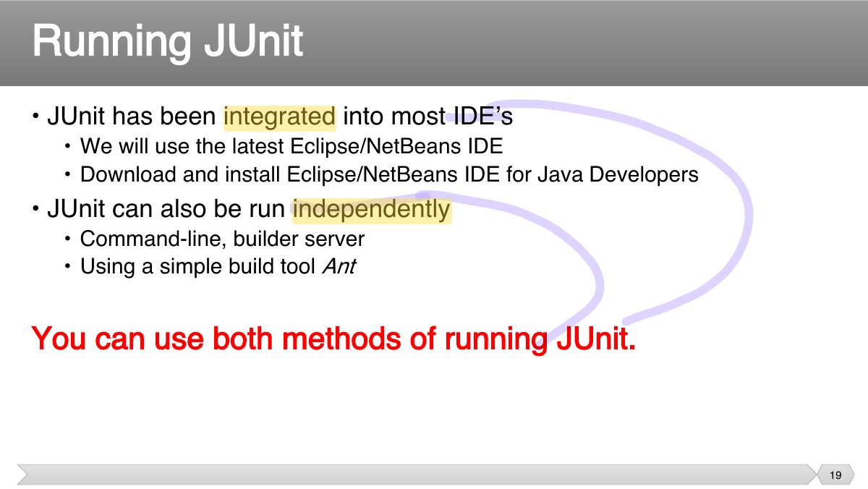The width and height of the screenshot is (868, 489).
Task: Click the highlighted word 'integrated'
Action: 279,116
